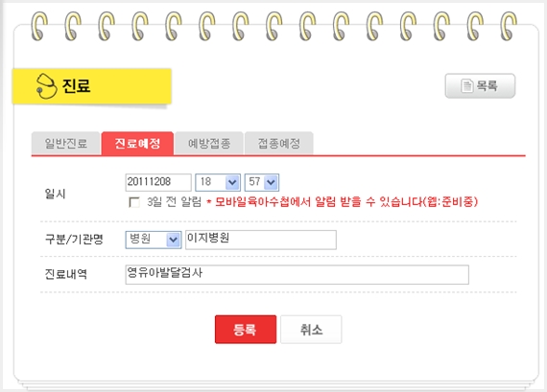Click the last spiral ring binder icon
Screen dimensions: 547x392
click(x=509, y=26)
